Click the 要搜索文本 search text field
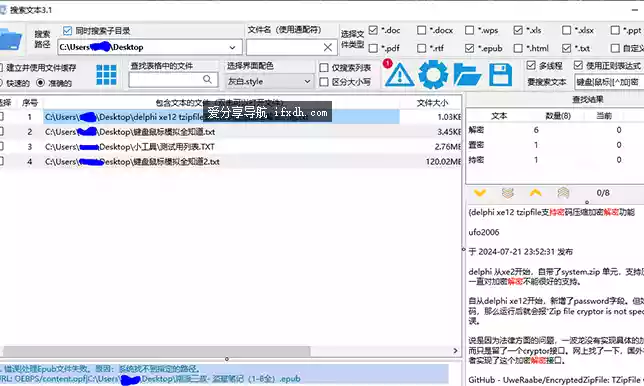The width and height of the screenshot is (644, 386). (609, 82)
